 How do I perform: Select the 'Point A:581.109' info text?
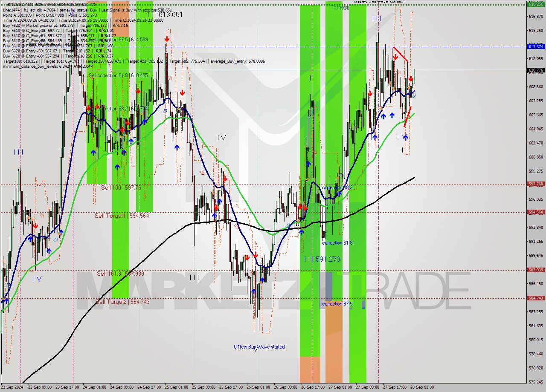click(17, 15)
